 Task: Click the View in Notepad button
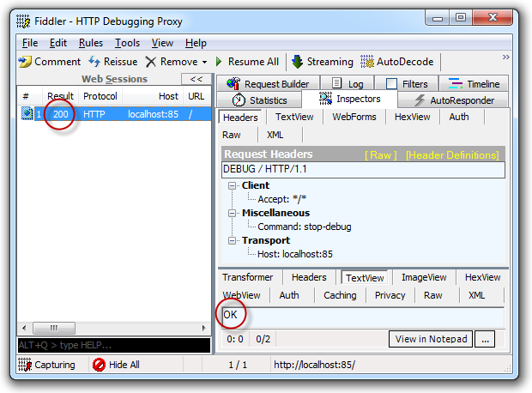[431, 339]
